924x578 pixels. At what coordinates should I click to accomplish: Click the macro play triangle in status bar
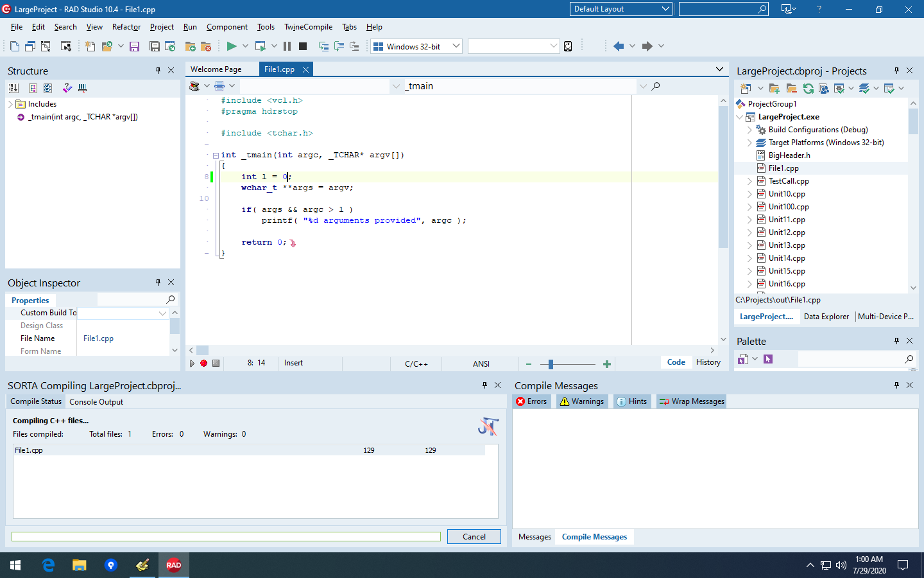[x=192, y=363]
